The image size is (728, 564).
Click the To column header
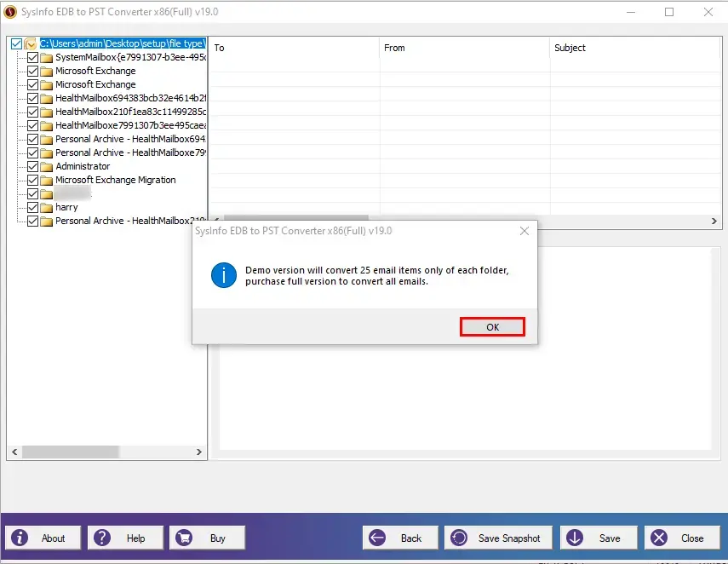click(x=294, y=48)
